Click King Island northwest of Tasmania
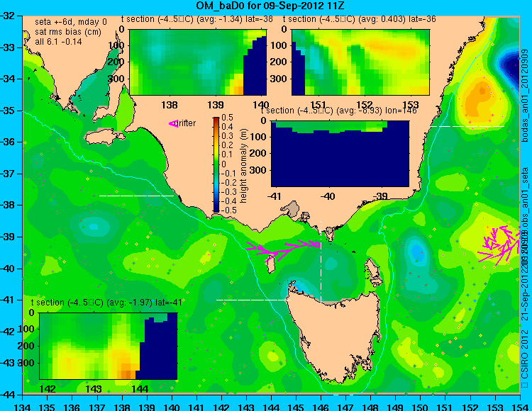 click(x=271, y=264)
